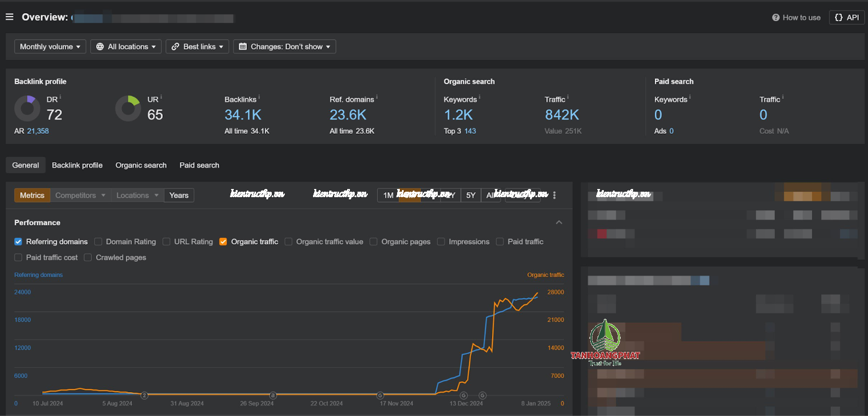This screenshot has height=416, width=868.
Task: Click the info icon beside DR
Action: tap(60, 98)
